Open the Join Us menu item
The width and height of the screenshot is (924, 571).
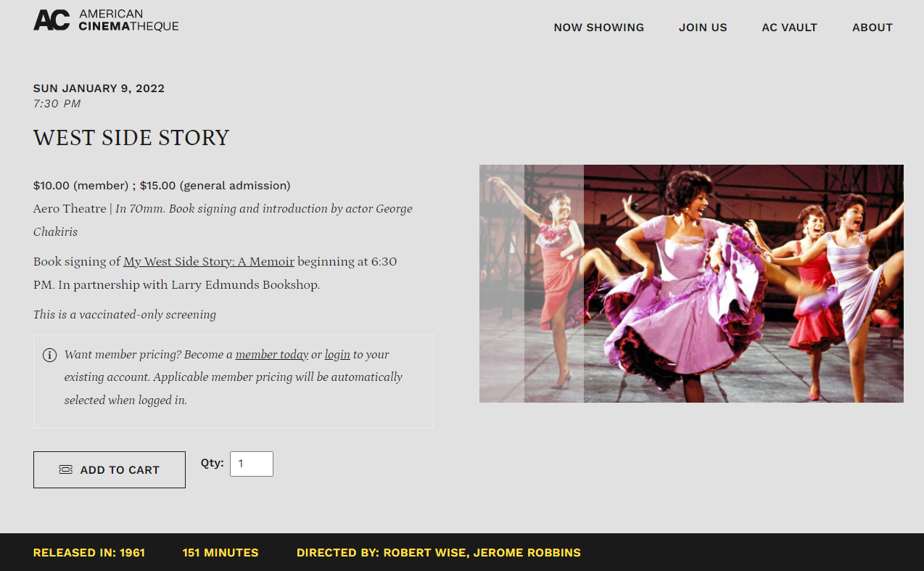point(702,28)
